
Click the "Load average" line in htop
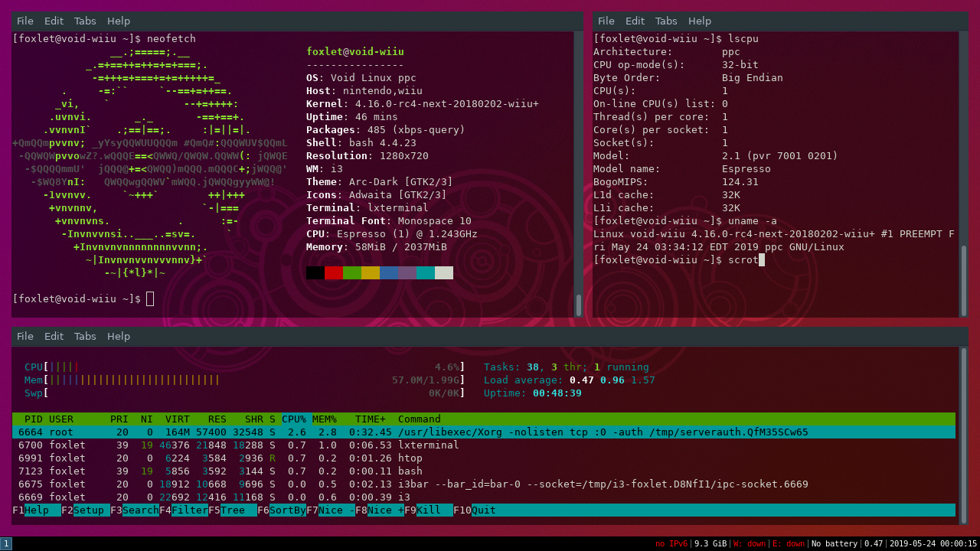(570, 380)
